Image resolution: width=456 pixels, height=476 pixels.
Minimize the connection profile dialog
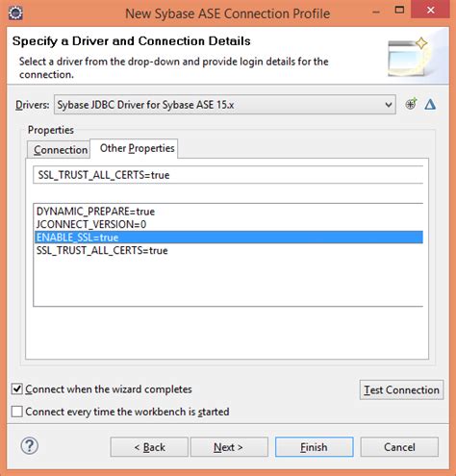(376, 12)
